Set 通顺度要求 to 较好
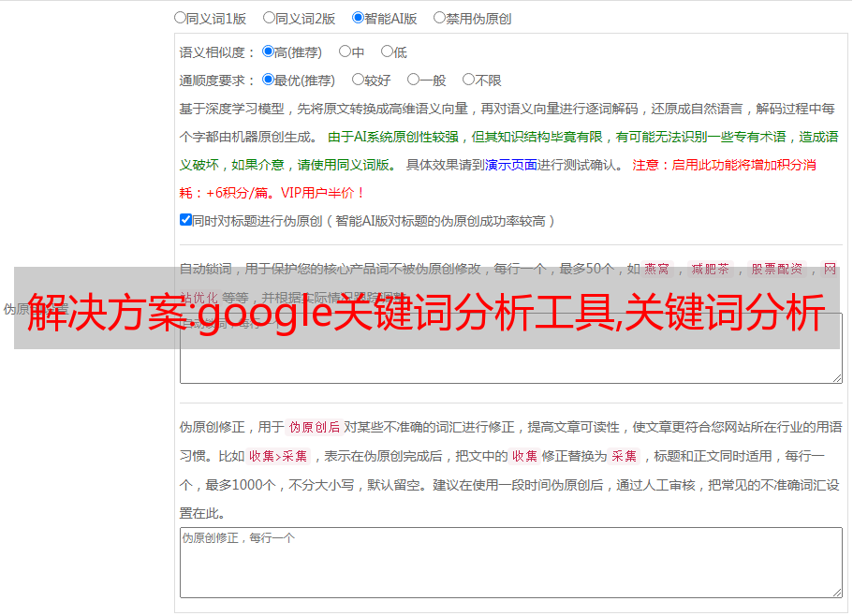The height and width of the screenshot is (616, 853). (x=358, y=80)
